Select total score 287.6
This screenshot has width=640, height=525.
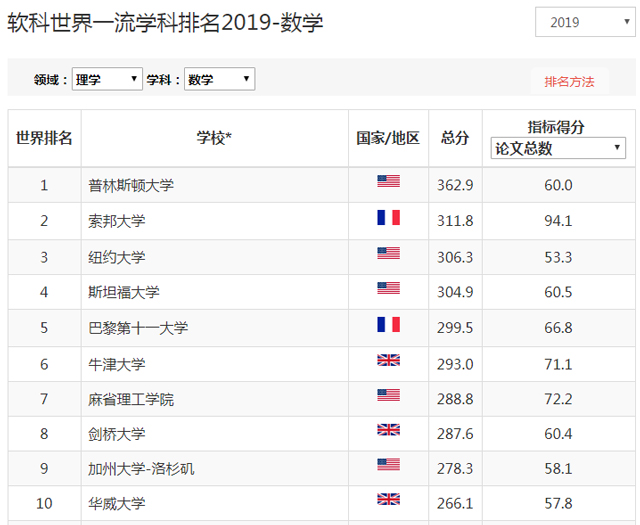[x=455, y=434]
